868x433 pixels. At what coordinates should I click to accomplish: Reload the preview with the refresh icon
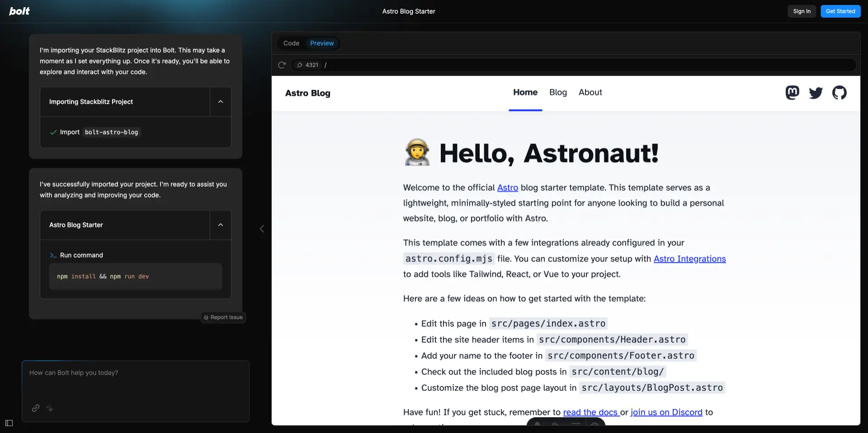(x=282, y=65)
